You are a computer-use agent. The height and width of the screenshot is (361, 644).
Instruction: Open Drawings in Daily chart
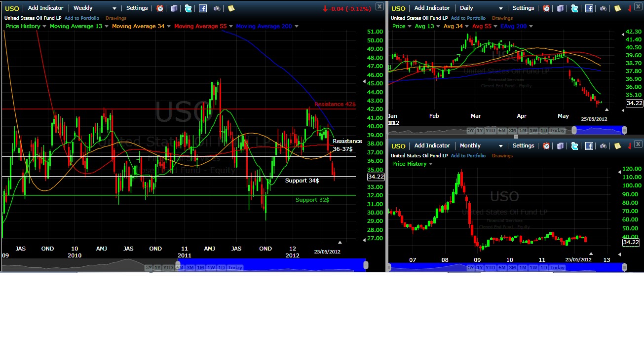pos(502,18)
